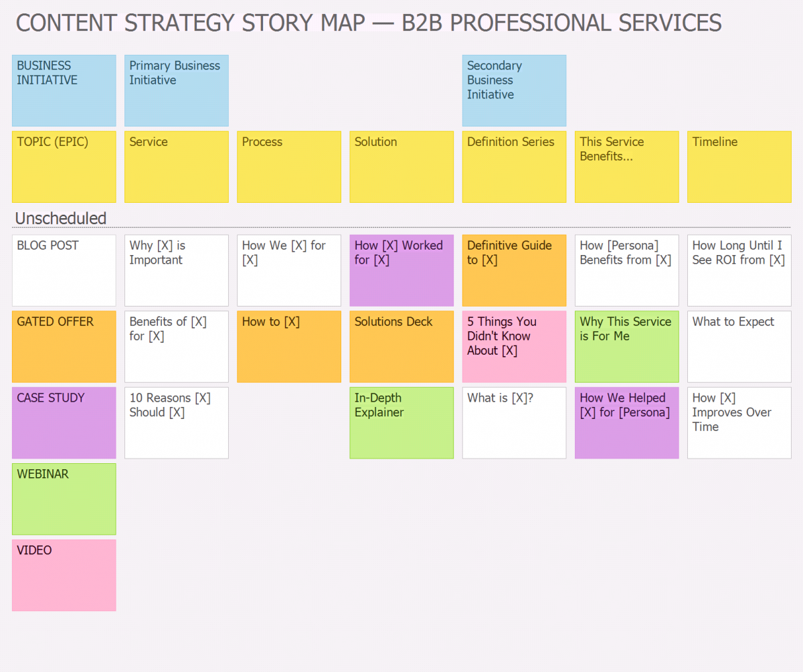Select the Primary Business Initiative card

(176, 90)
